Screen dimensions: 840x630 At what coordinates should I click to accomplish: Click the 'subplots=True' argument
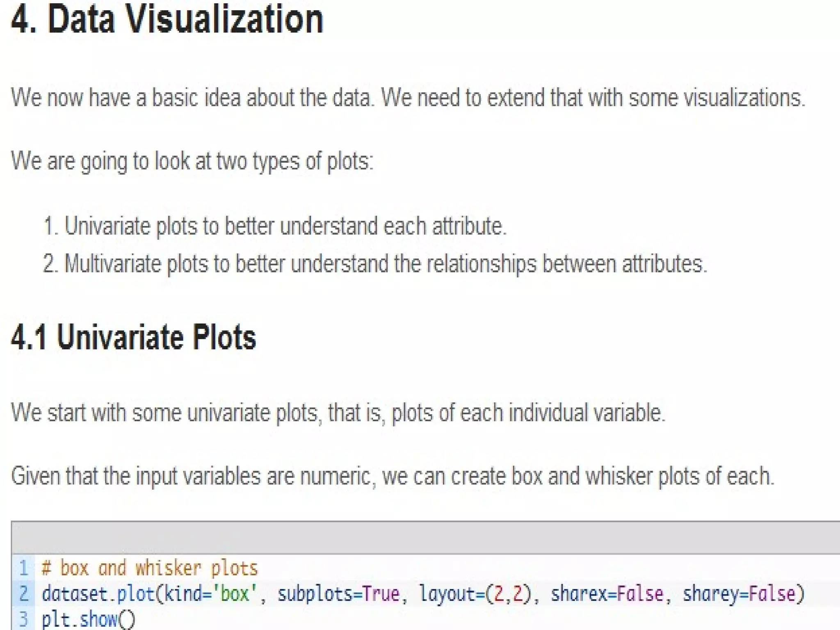coord(338,594)
